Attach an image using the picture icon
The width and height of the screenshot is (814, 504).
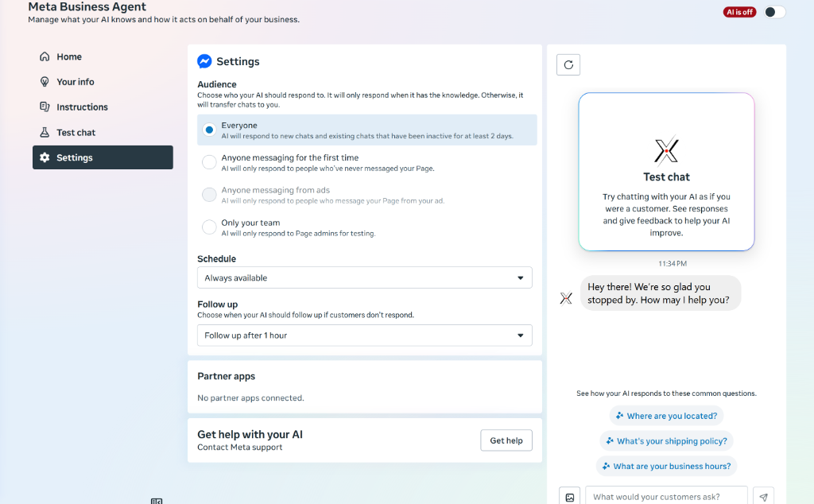coord(569,497)
